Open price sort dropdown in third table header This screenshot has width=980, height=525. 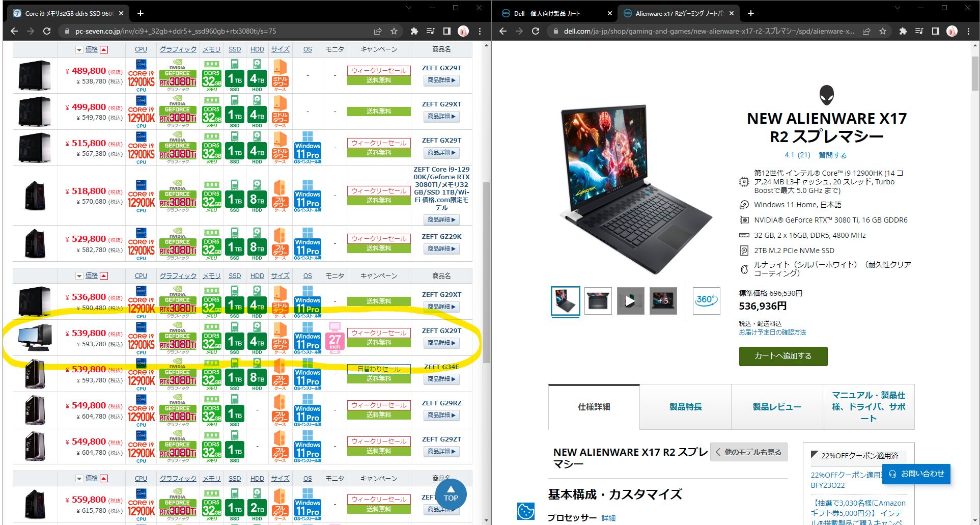79,479
